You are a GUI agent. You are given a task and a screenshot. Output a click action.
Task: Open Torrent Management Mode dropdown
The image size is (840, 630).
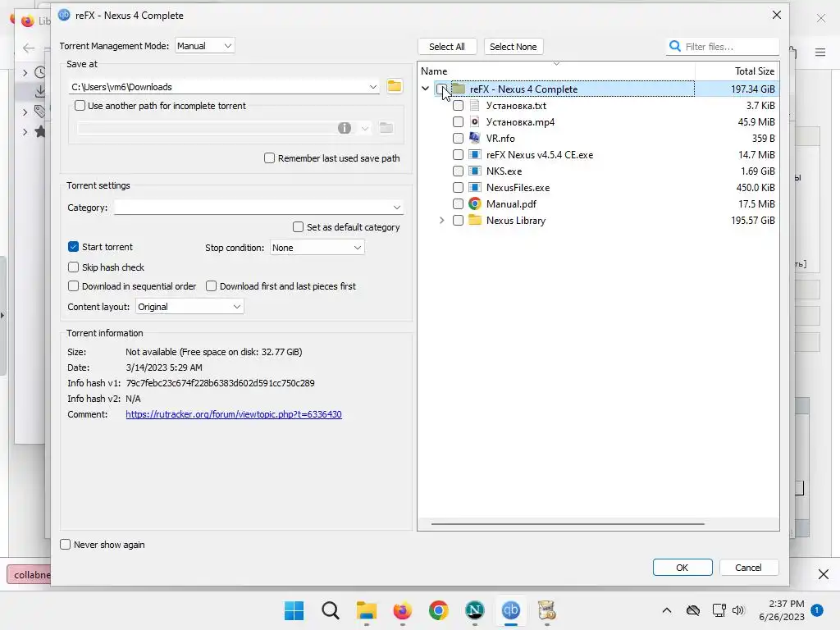pyautogui.click(x=204, y=46)
